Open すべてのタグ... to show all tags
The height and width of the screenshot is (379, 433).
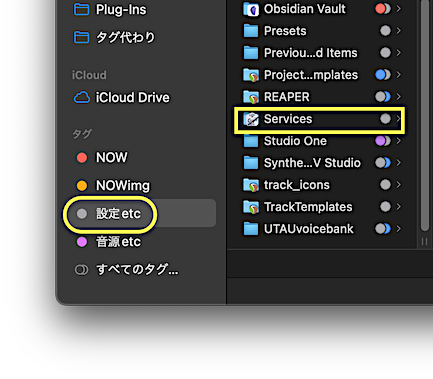click(x=126, y=270)
